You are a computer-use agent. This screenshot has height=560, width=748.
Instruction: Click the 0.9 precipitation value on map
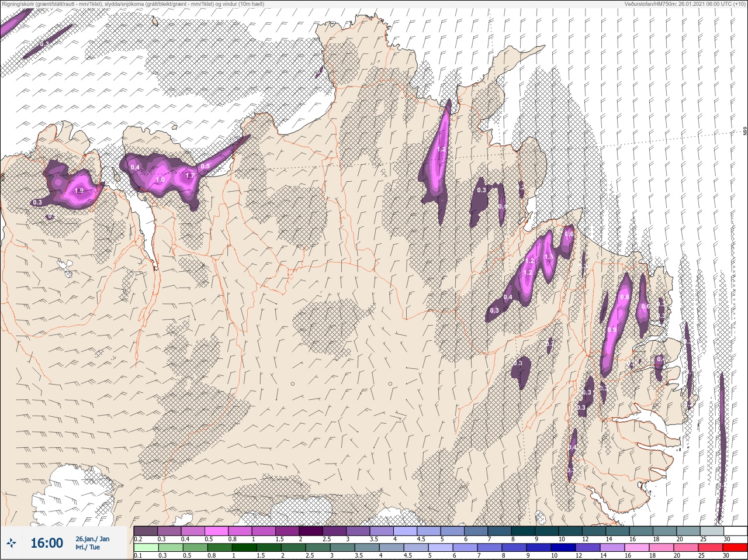[x=612, y=330]
